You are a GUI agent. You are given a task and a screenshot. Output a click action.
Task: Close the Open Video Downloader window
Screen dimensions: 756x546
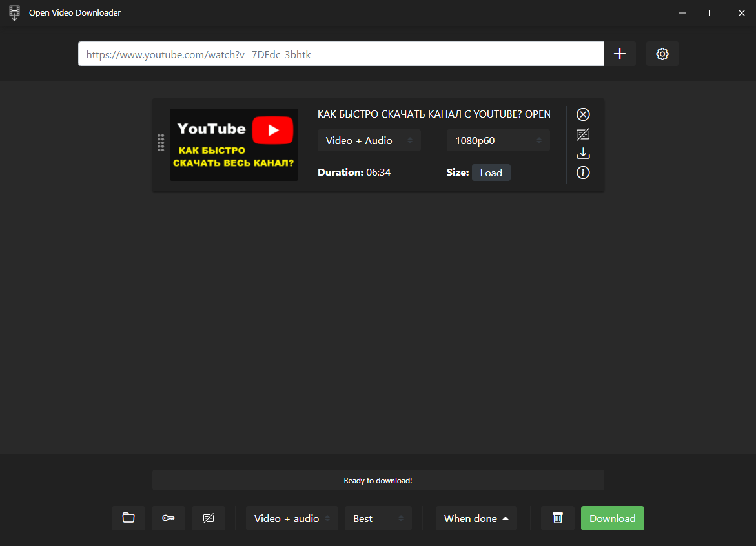tap(742, 12)
